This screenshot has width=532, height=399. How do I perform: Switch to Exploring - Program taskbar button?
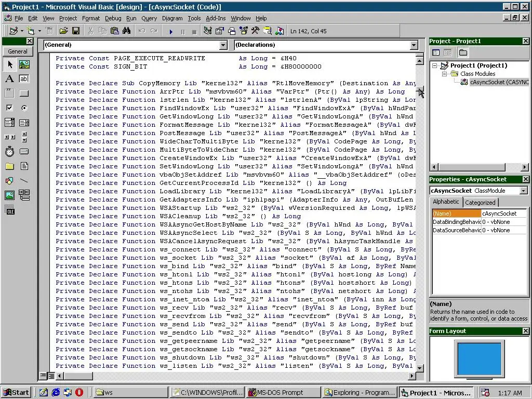click(360, 393)
